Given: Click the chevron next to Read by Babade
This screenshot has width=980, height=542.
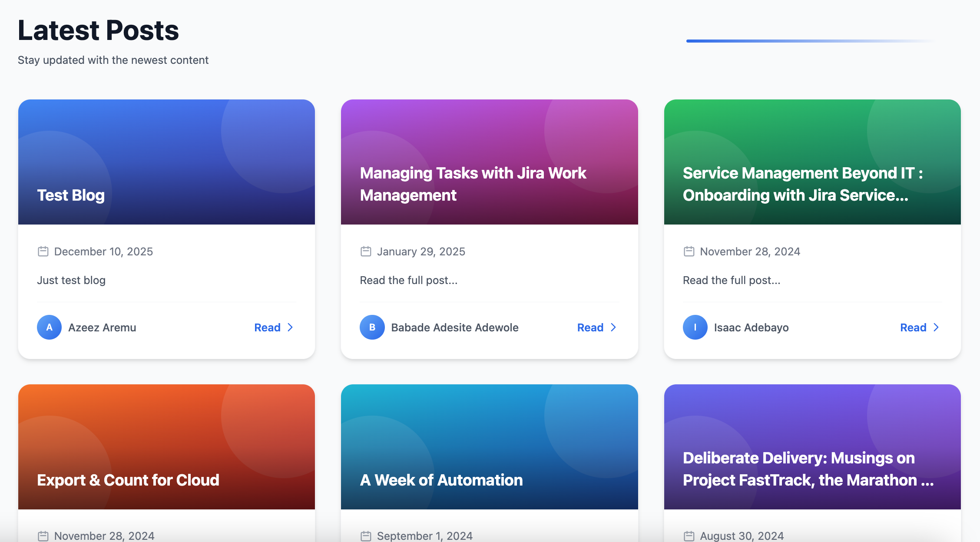Looking at the screenshot, I should [x=613, y=327].
